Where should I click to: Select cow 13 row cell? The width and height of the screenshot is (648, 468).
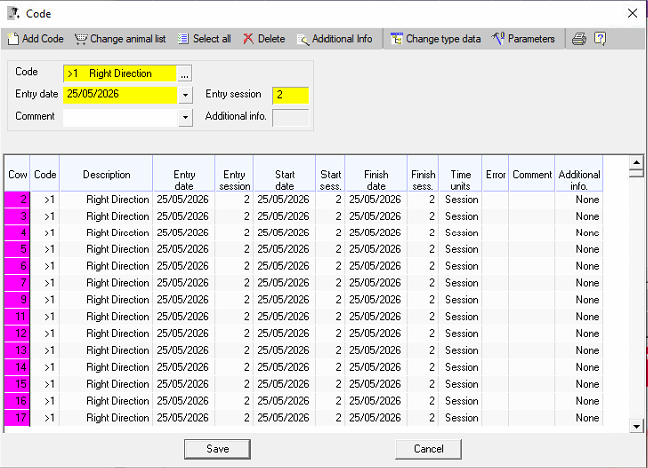[17, 351]
